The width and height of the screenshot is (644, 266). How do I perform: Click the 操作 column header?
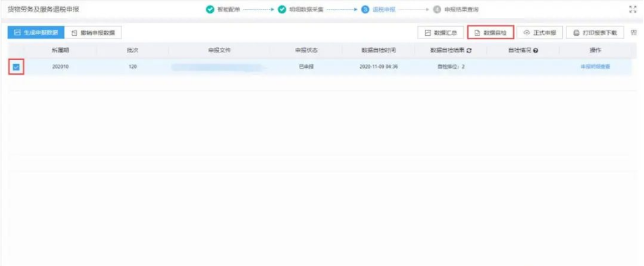[595, 51]
